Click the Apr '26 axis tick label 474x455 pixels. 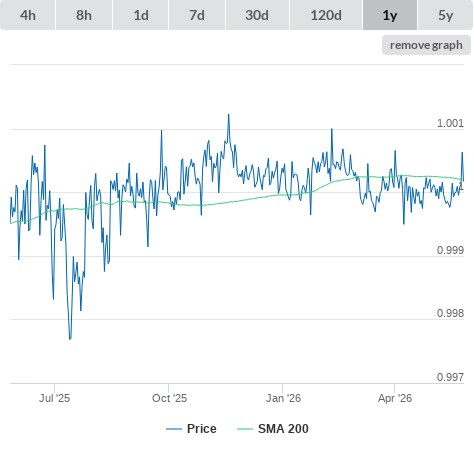(395, 398)
